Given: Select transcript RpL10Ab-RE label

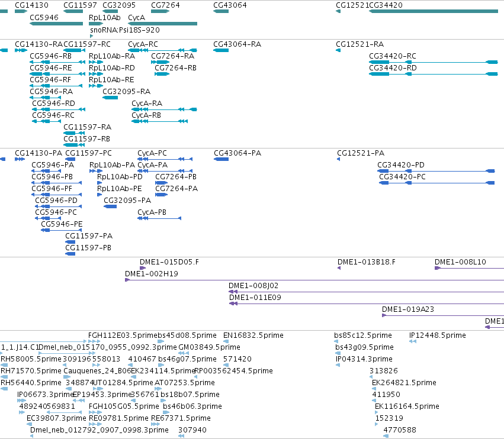Looking at the screenshot, I should (111, 80).
